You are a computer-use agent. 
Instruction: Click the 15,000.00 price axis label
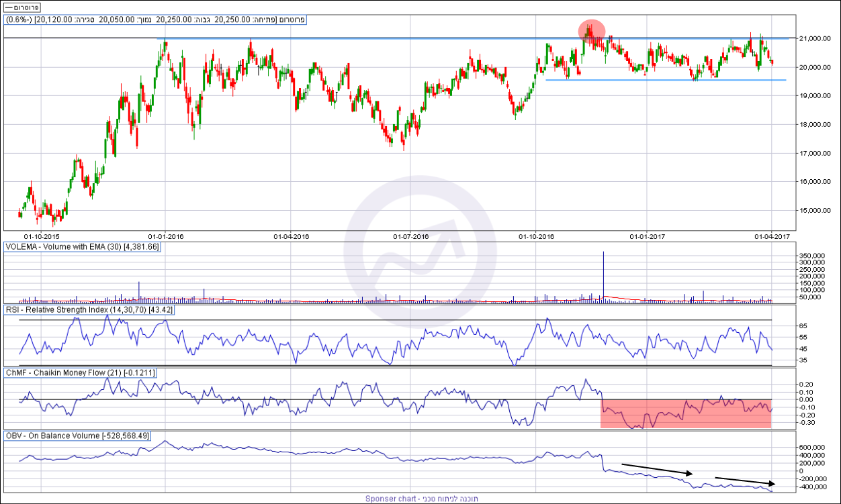click(x=813, y=210)
